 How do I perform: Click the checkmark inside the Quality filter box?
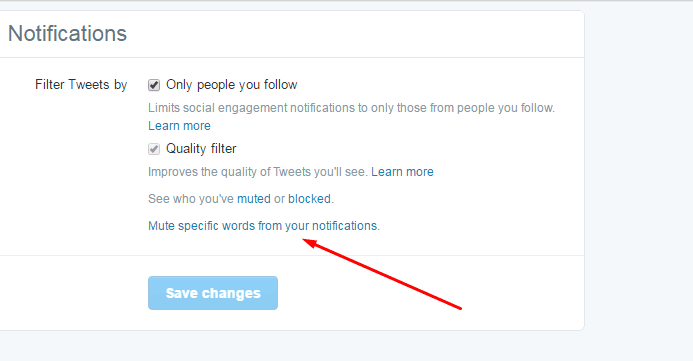click(x=154, y=149)
